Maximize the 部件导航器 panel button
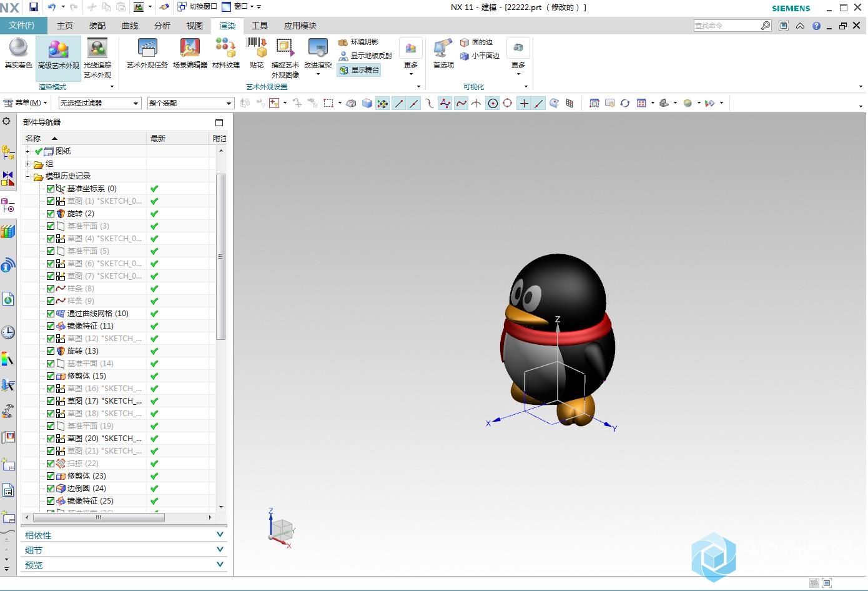Screen dimensions: 868x591 (219, 122)
